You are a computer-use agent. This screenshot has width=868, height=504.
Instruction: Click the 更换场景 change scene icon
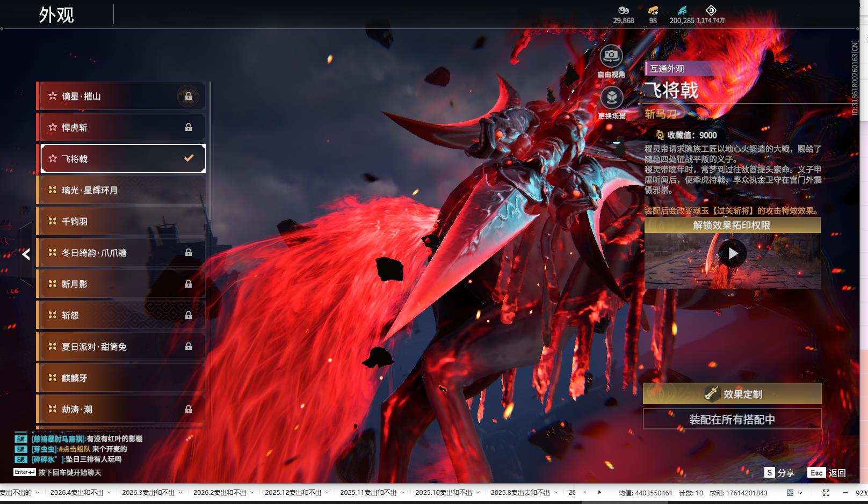click(x=611, y=97)
